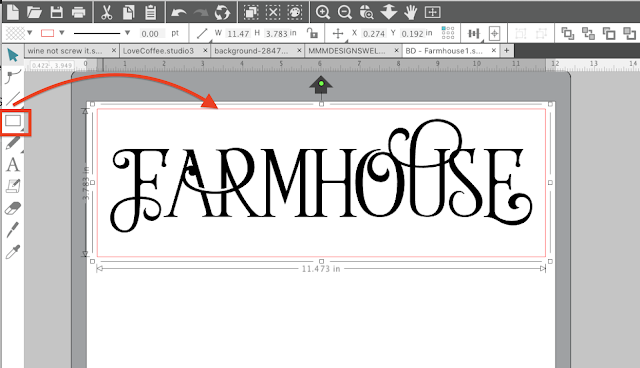The height and width of the screenshot is (368, 640).
Task: Close the BD - Farmhouse1 tab
Action: [493, 51]
